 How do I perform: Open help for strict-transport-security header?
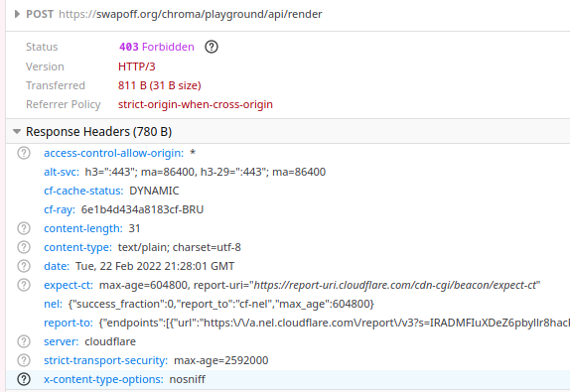[x=24, y=361]
